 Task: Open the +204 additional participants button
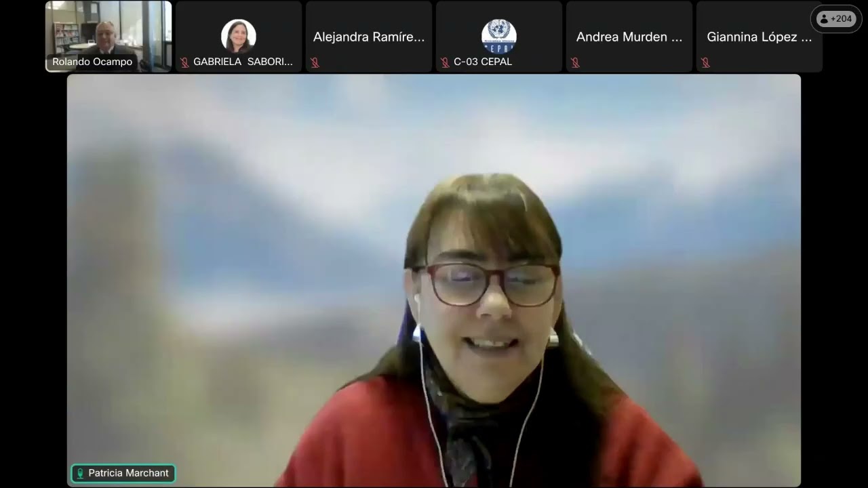[x=835, y=19]
